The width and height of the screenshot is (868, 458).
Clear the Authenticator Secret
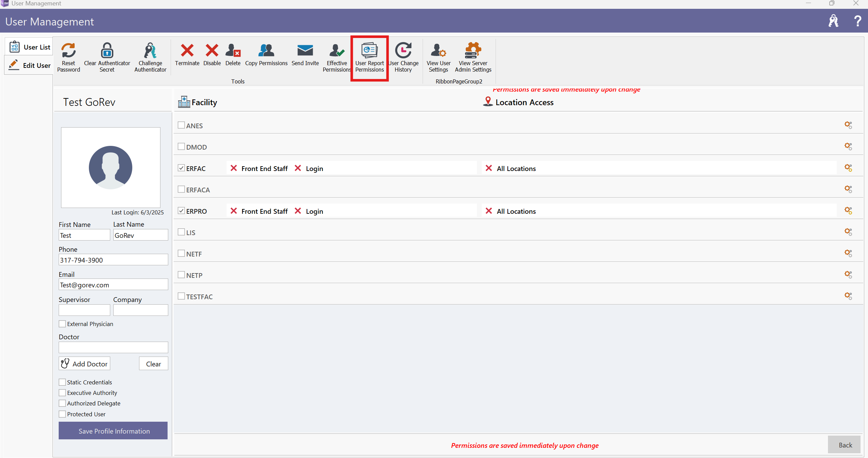tap(107, 57)
